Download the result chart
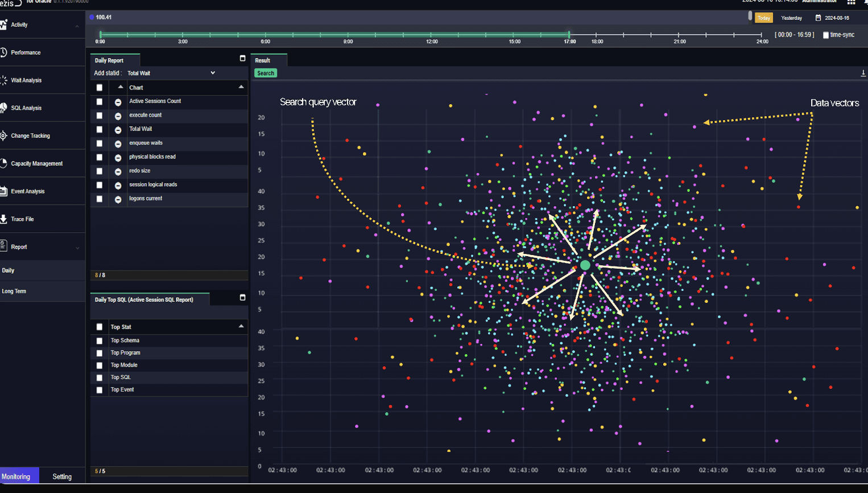The height and width of the screenshot is (493, 868). pos(863,73)
